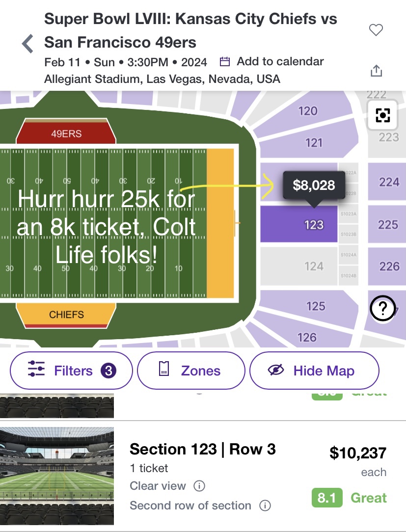This screenshot has width=406, height=532.
Task: Open the share icon
Action: tap(376, 71)
